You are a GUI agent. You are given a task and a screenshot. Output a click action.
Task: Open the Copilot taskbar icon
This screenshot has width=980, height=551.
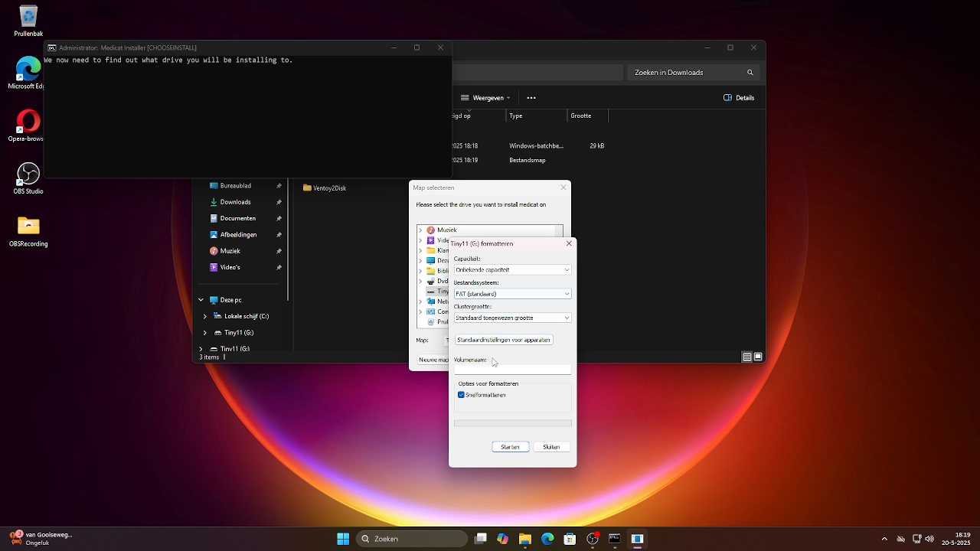pyautogui.click(x=503, y=539)
